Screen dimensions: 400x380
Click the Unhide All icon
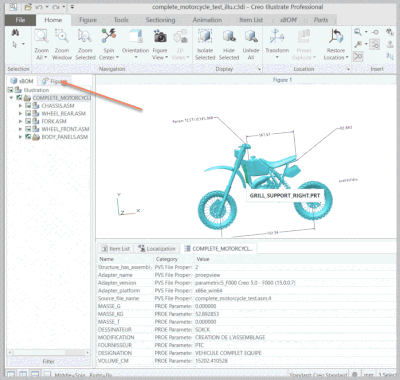click(x=251, y=36)
